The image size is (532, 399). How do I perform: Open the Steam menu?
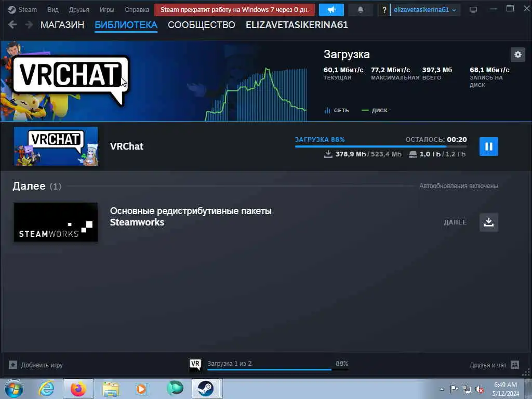28,9
